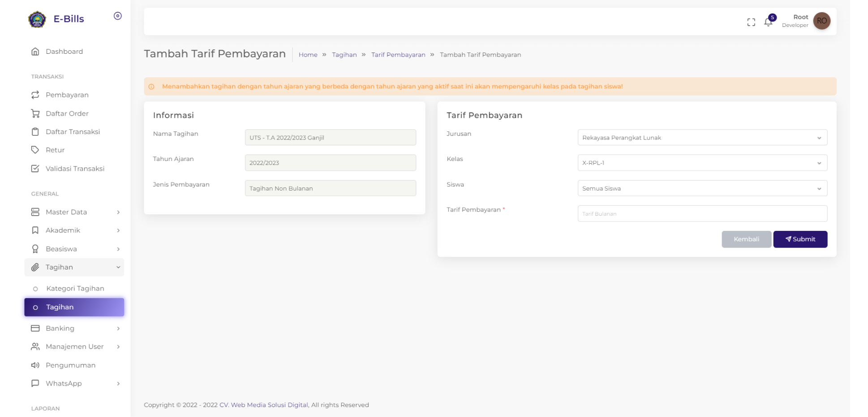Open the Siswa dropdown
The height and width of the screenshot is (417, 868).
coord(702,188)
